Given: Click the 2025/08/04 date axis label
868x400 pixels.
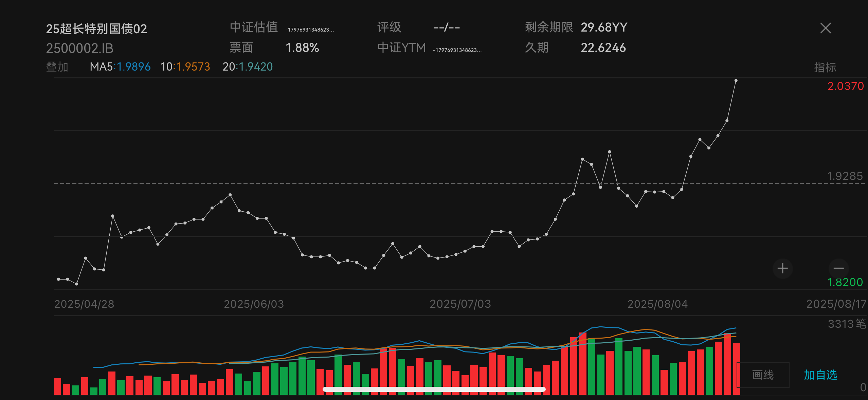Looking at the screenshot, I should coord(657,304).
